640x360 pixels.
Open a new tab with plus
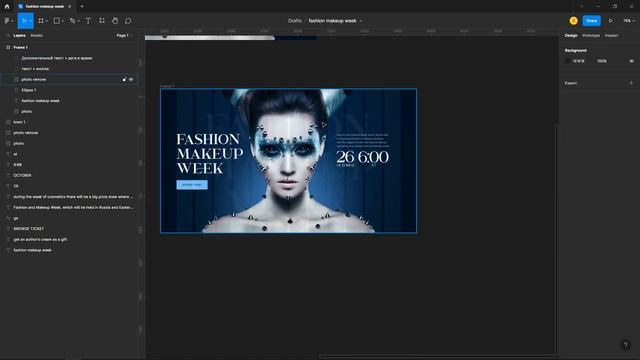coord(82,7)
